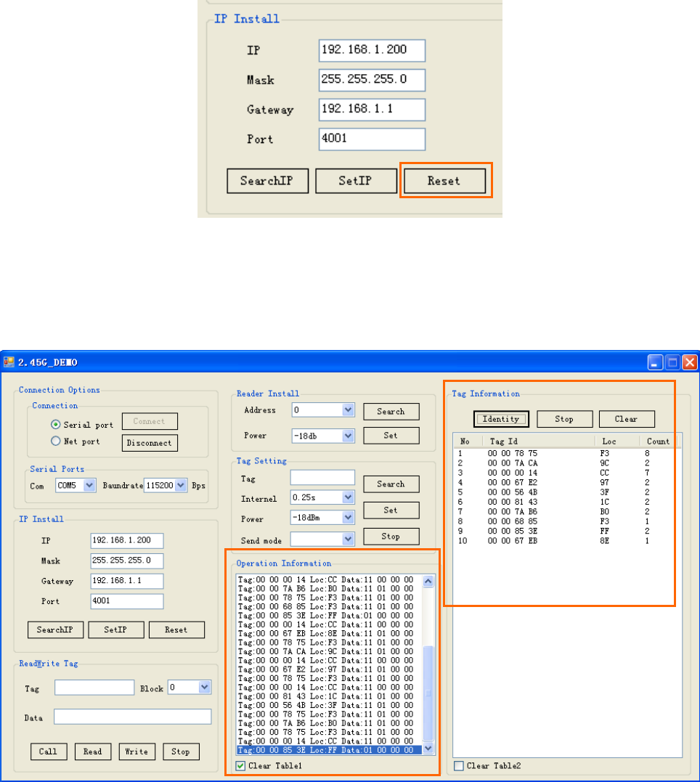This screenshot has height=782, width=700.
Task: Click the Tag input in Tag Setting
Action: point(322,477)
